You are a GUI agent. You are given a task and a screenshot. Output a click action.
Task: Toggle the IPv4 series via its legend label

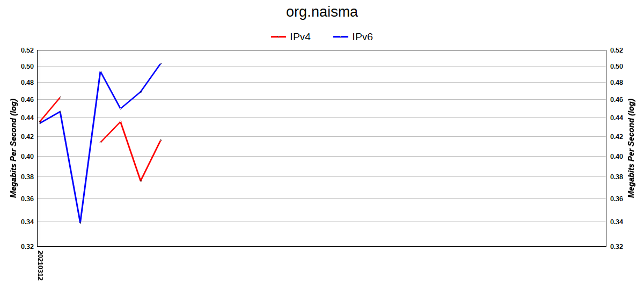(x=300, y=37)
